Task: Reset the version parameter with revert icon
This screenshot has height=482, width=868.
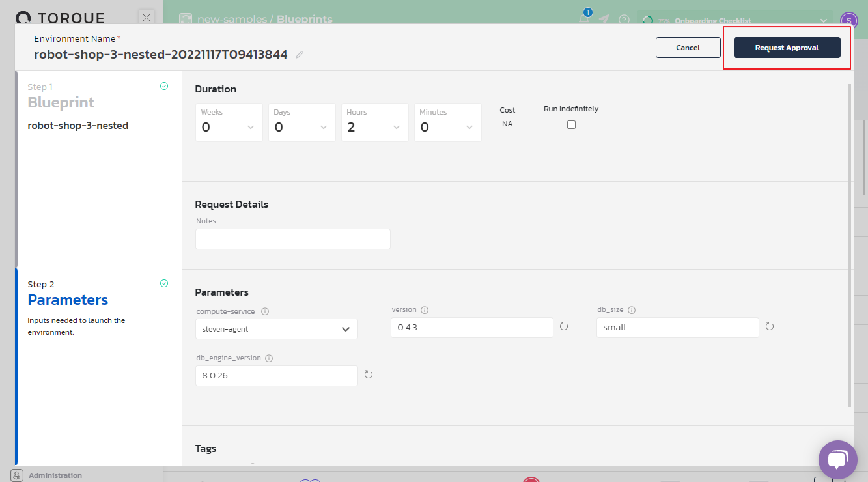Action: tap(564, 326)
